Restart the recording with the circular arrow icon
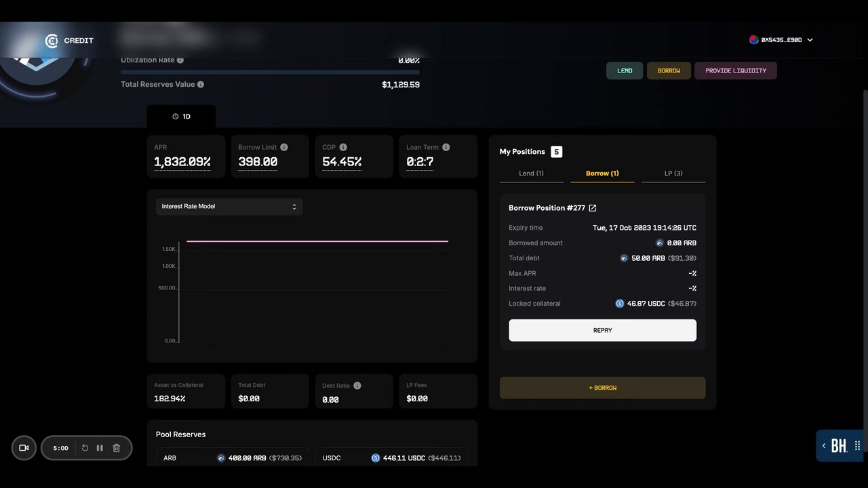 coord(85,448)
